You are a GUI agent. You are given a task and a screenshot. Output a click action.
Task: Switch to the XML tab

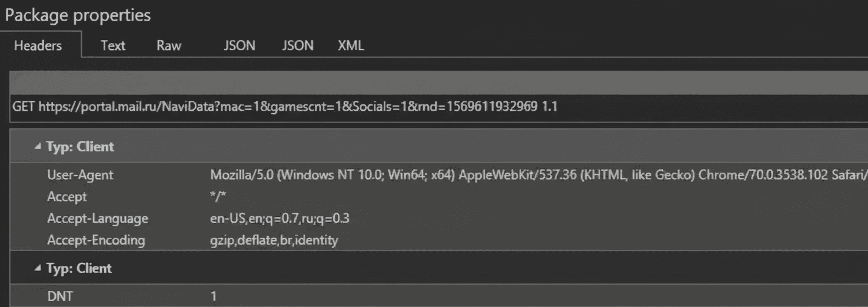pyautogui.click(x=351, y=45)
